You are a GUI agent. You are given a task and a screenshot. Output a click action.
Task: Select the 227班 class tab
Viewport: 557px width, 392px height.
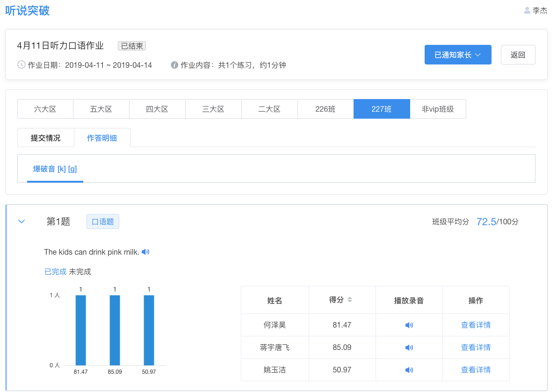click(382, 109)
